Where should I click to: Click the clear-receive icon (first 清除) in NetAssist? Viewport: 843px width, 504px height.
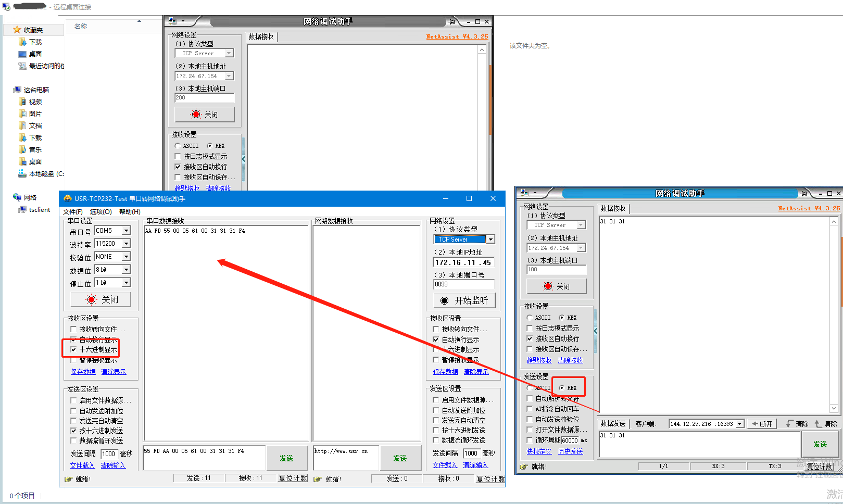(790, 424)
